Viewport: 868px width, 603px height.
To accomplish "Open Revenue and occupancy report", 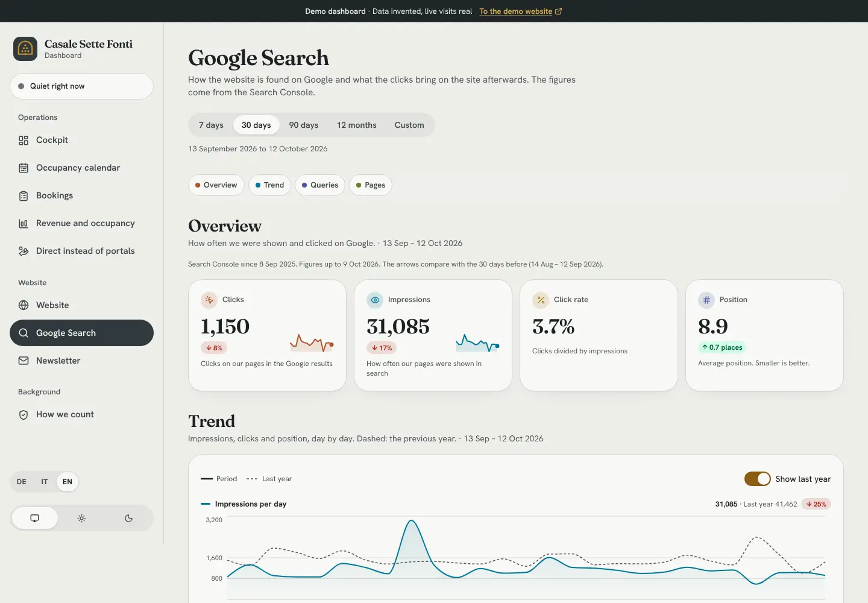I will (81, 223).
